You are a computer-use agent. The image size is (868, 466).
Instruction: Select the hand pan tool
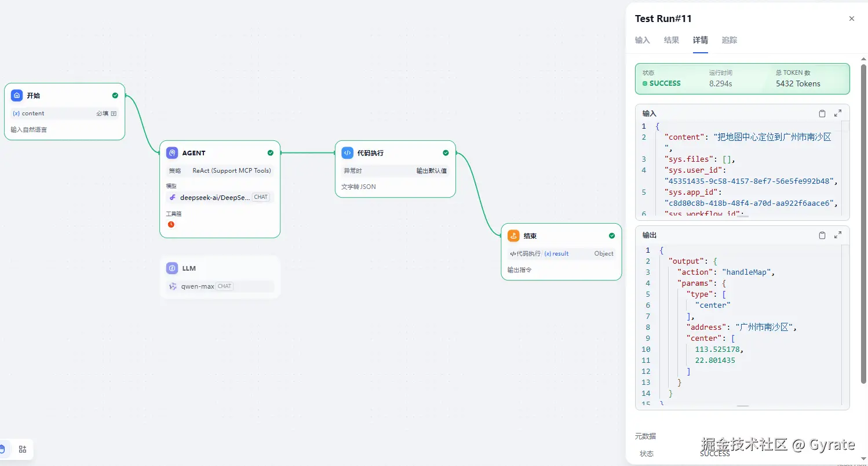point(3,449)
